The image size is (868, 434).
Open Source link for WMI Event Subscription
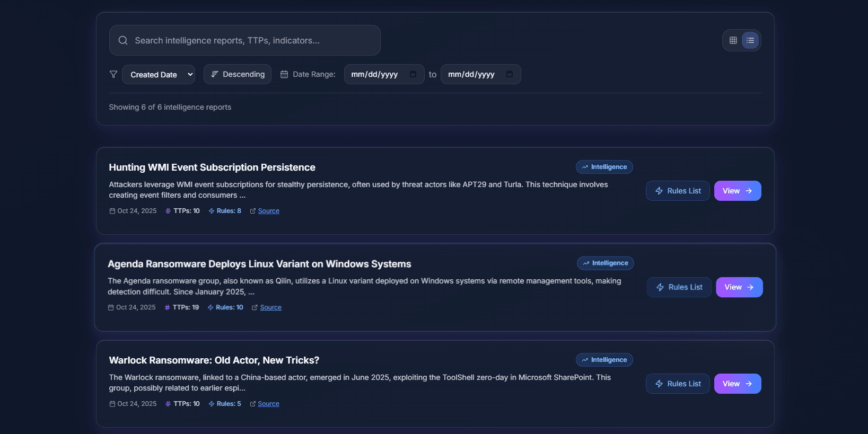(x=268, y=211)
